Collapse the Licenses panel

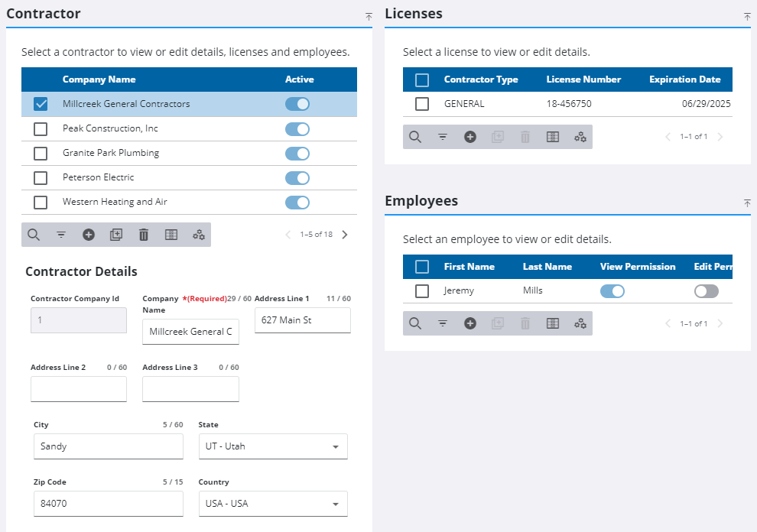pos(747,17)
